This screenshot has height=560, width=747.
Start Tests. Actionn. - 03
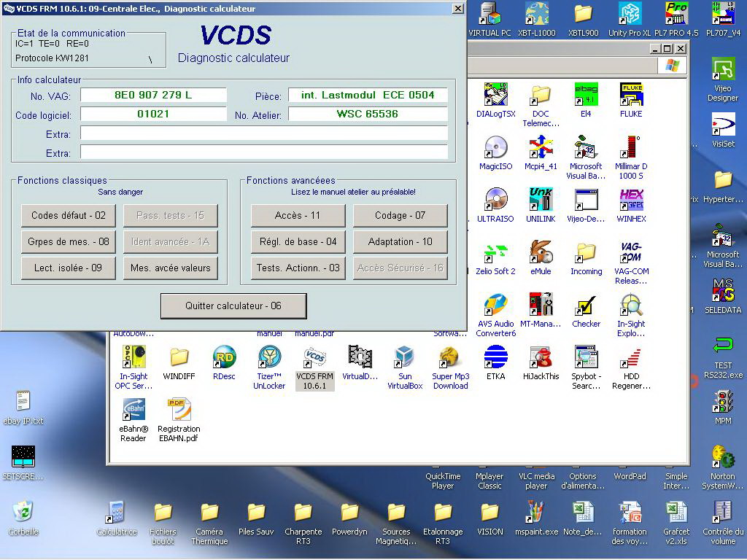pos(298,268)
